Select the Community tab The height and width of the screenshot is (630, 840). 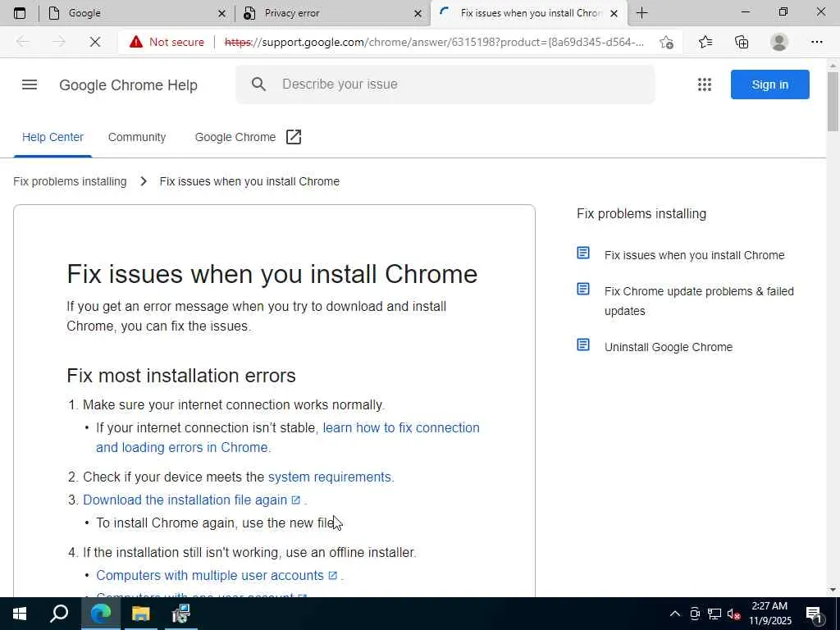coord(137,137)
